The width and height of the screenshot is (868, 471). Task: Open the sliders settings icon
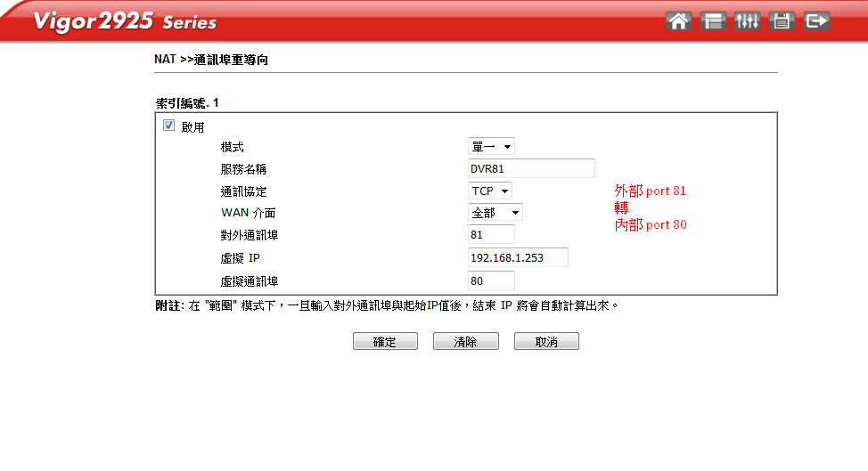(747, 21)
